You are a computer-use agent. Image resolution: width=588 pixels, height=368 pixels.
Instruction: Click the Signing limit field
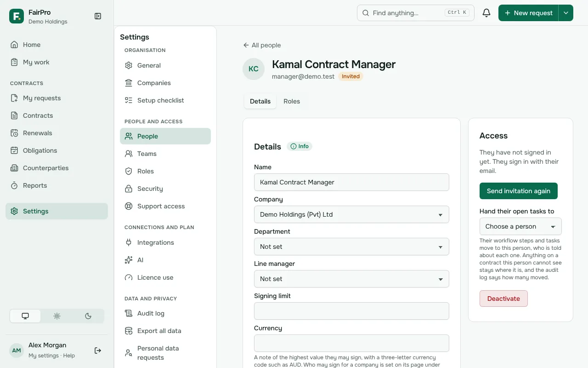coord(351,311)
